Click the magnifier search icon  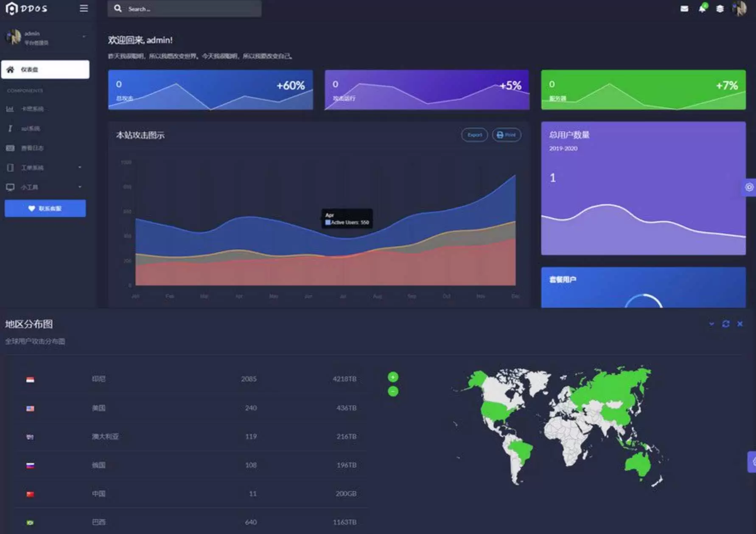[x=118, y=8]
